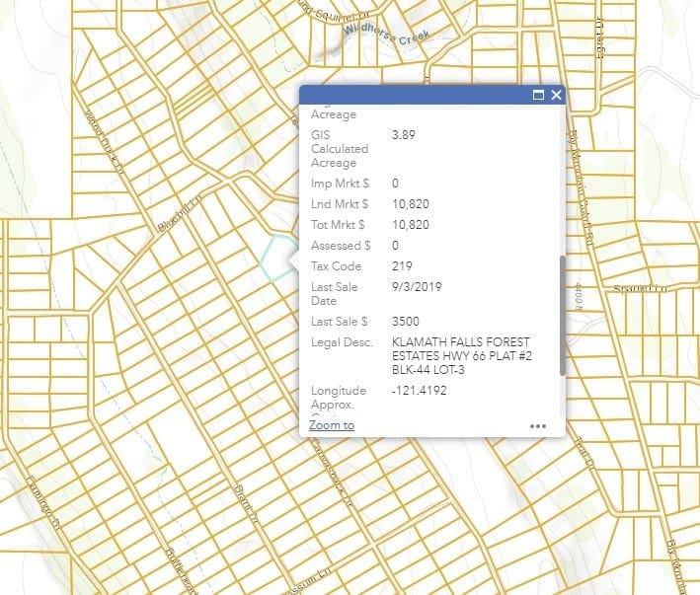Click the Zoom to link
700x595 pixels.
click(331, 425)
